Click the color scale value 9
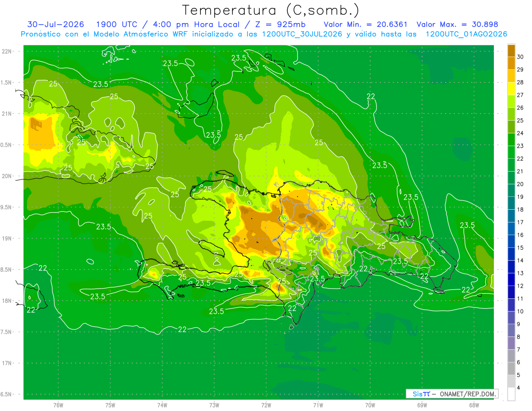The width and height of the screenshot is (532, 411). 520,324
